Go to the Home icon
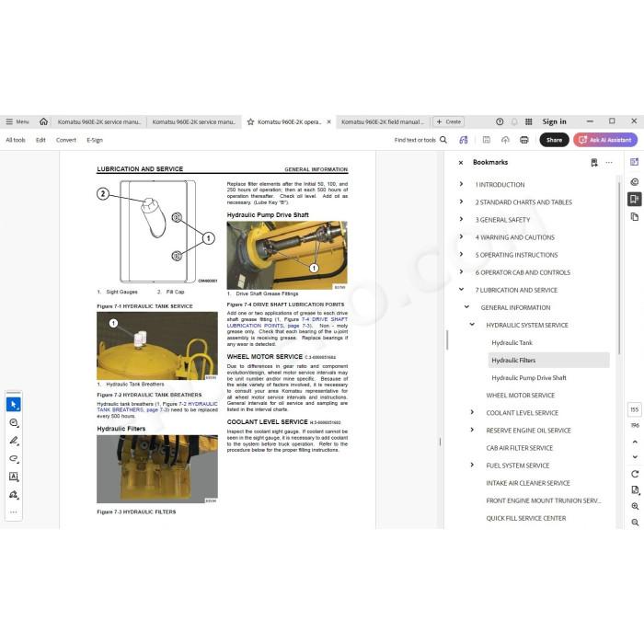The width and height of the screenshot is (644, 644). pos(43,121)
